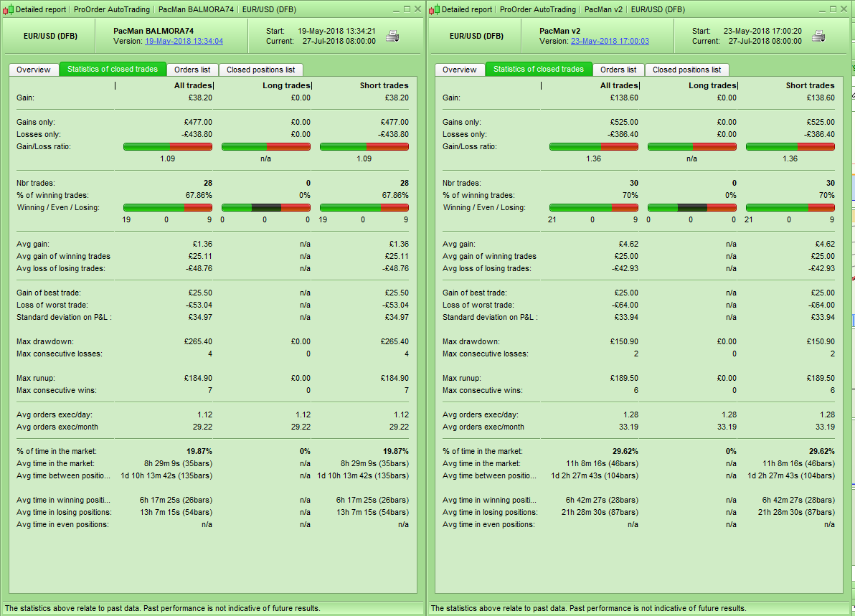The height and width of the screenshot is (616, 855).
Task: Show Closed positions list tab in PacMan v2 window
Action: coord(687,70)
